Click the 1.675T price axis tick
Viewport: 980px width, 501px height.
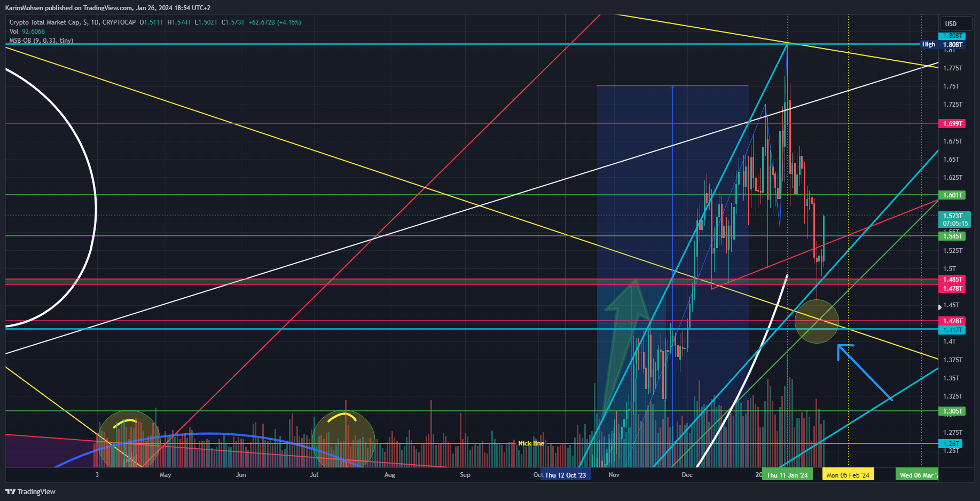[953, 141]
